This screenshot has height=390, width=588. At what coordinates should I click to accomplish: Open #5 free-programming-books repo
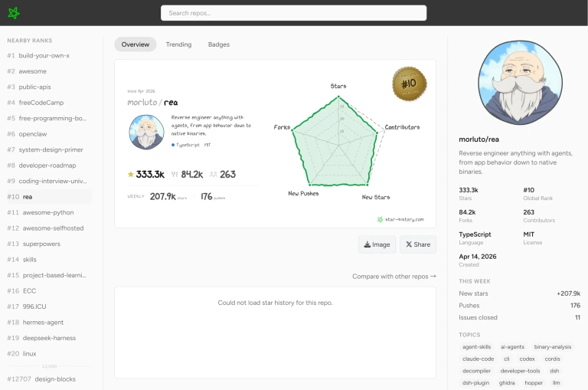point(49,118)
